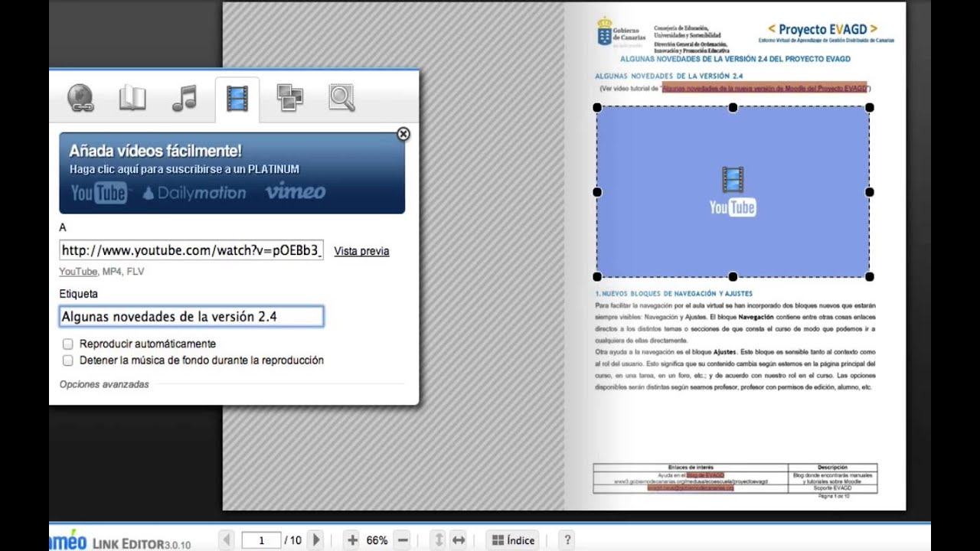Enable 'Reproducir automáticamente' checkbox
The image size is (980, 551).
coord(67,344)
